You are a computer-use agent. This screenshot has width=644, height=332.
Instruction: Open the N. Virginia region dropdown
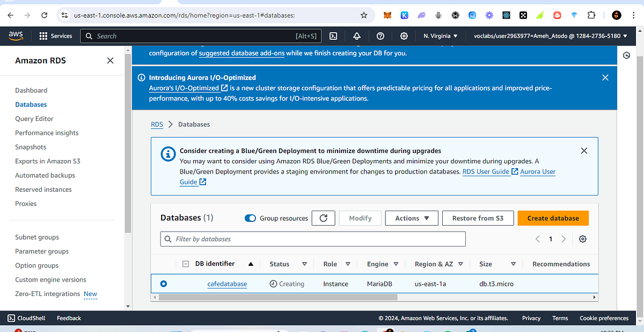(x=440, y=35)
